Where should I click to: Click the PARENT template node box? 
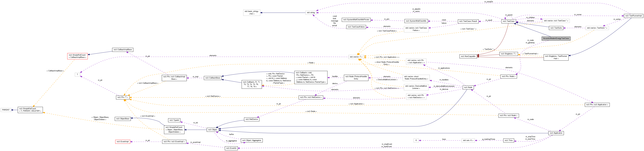pyautogui.click(x=6, y=110)
